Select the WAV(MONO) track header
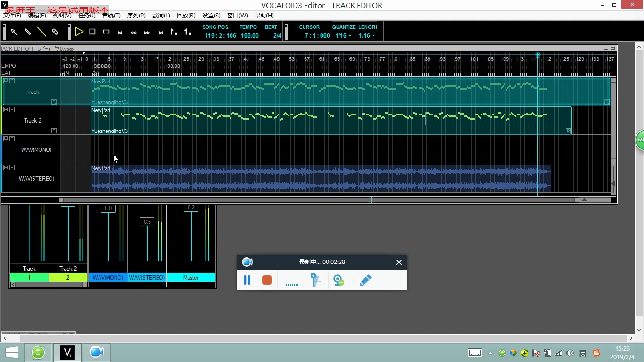Screen dimensions: 644x362 tap(30, 149)
